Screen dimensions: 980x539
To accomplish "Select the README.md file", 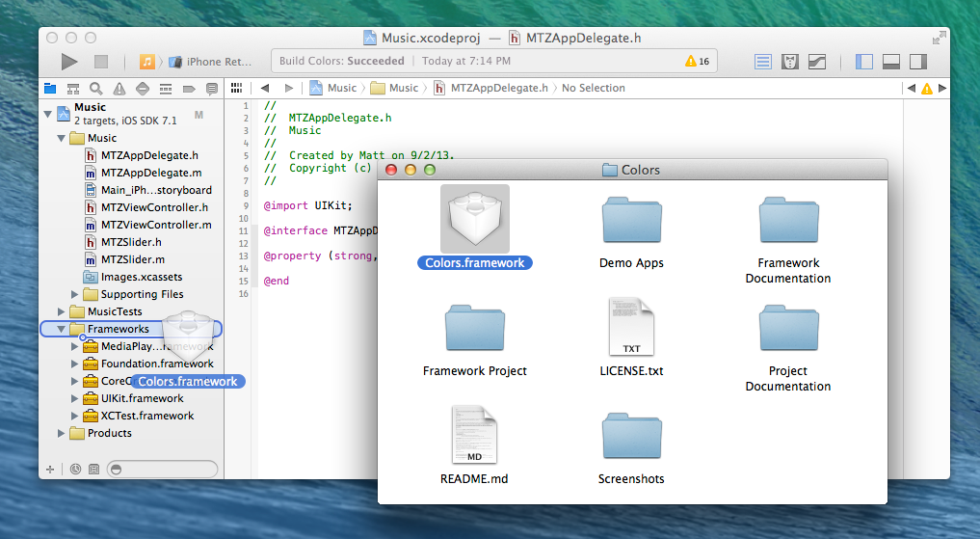I will tap(474, 445).
